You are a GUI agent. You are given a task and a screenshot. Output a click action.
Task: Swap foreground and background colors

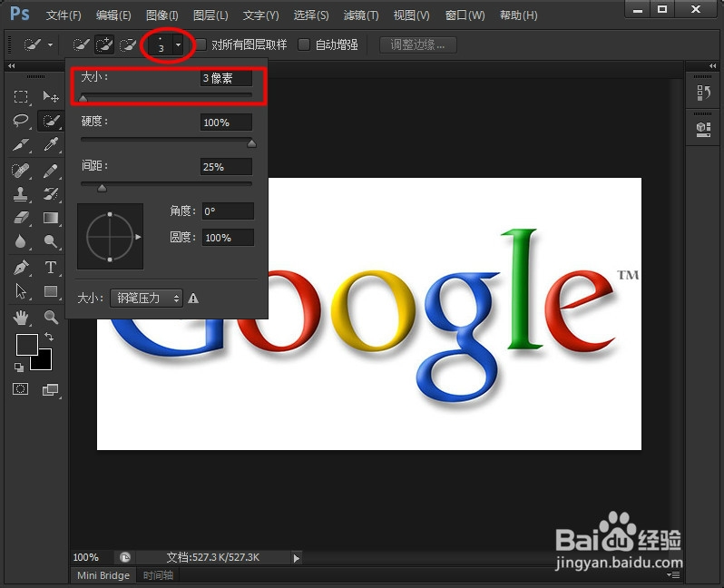coord(49,337)
